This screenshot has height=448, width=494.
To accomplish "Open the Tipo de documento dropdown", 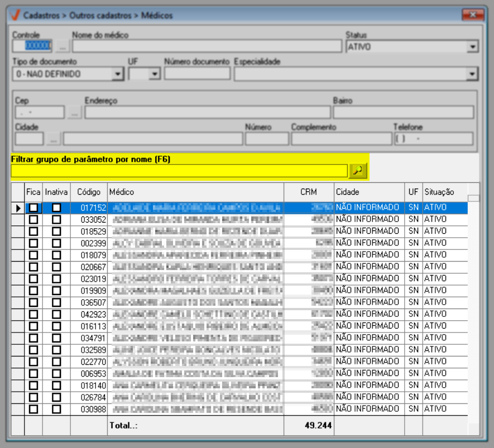I will click(118, 74).
